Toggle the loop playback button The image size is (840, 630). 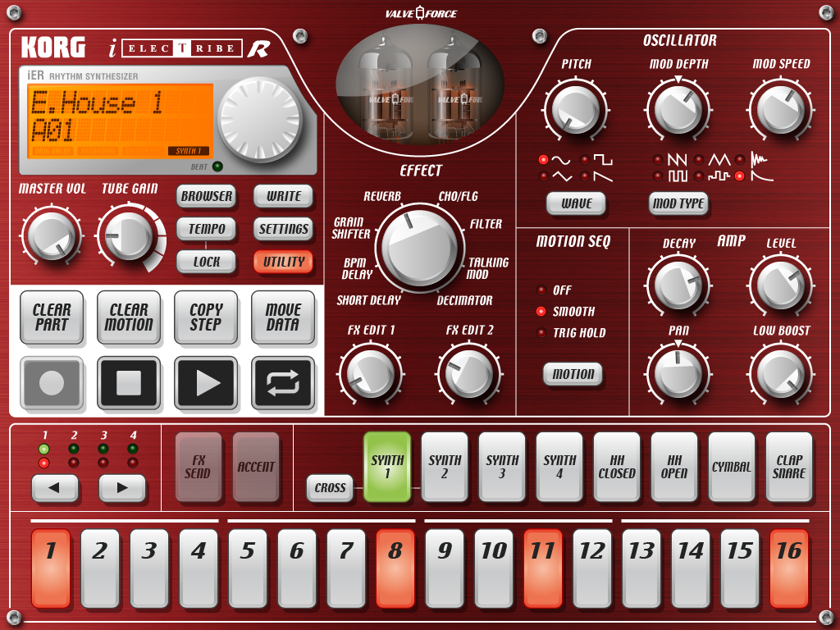(283, 383)
